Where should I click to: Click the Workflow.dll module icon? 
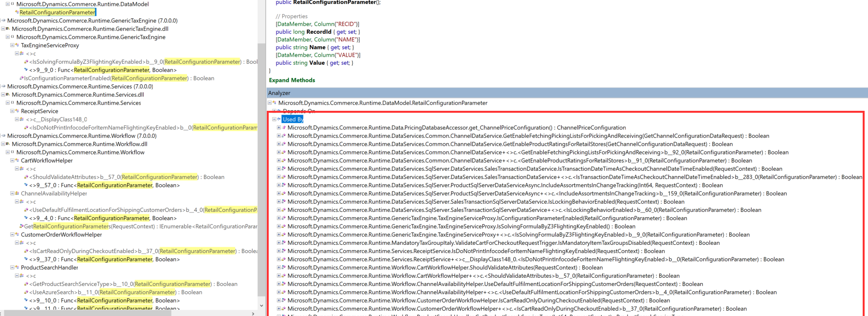(x=8, y=144)
